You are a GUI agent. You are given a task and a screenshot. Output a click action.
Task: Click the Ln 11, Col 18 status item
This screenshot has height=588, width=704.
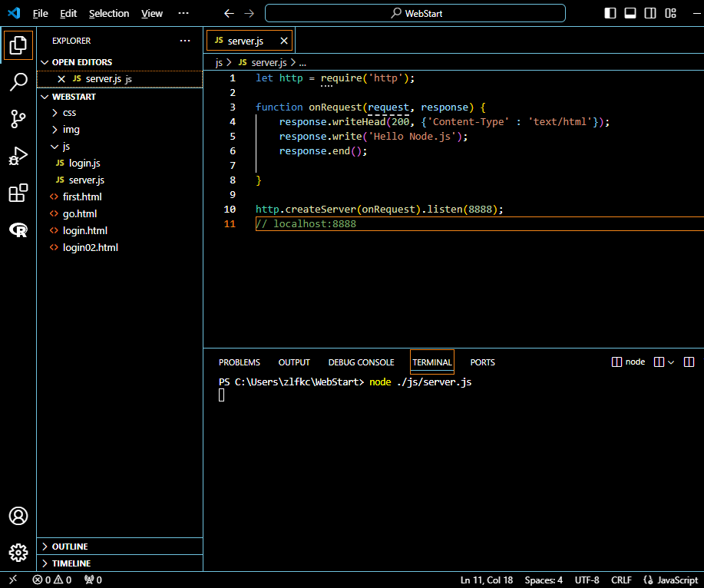(487, 580)
